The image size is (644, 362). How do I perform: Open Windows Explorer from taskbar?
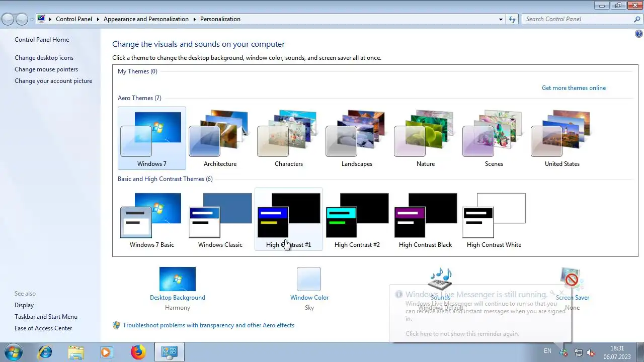[x=76, y=352]
